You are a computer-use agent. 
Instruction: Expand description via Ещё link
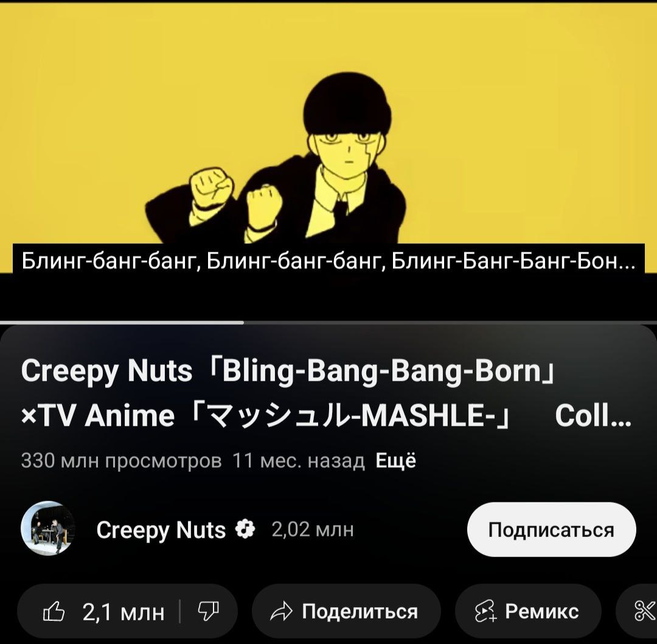[x=395, y=460]
